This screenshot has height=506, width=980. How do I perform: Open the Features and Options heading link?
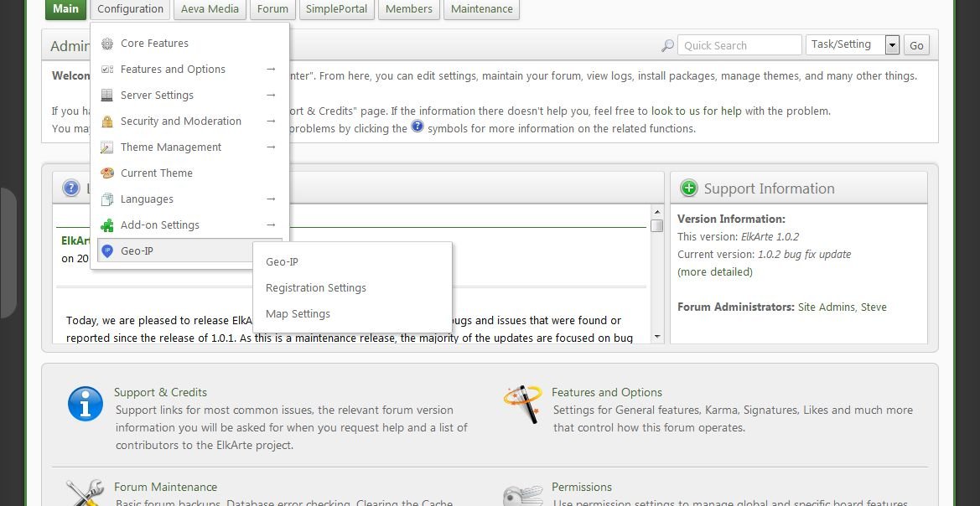click(x=607, y=392)
